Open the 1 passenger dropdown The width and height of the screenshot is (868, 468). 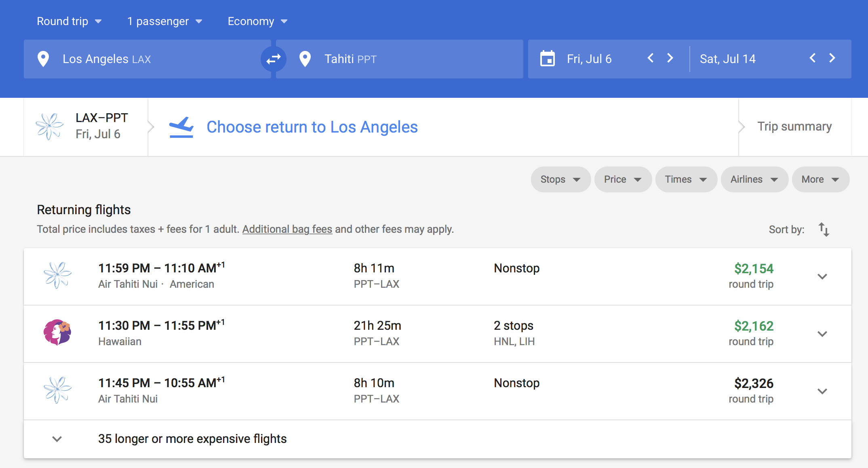[164, 21]
